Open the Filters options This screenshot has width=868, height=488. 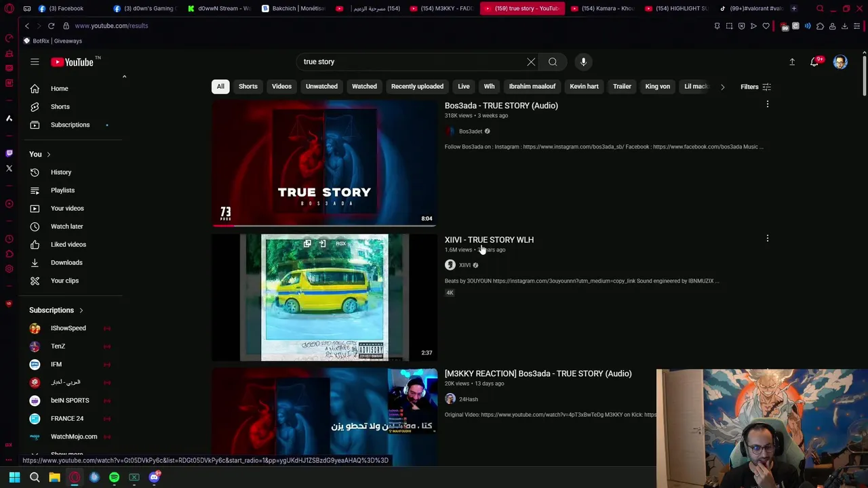(755, 87)
